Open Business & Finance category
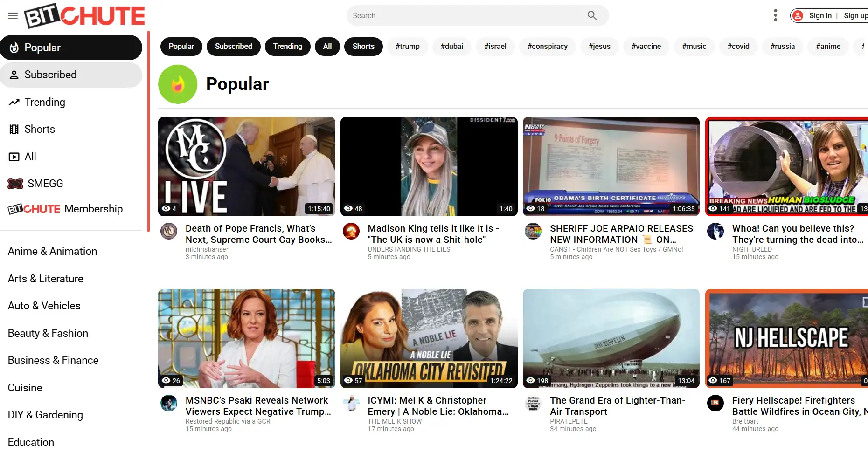 pyautogui.click(x=53, y=360)
